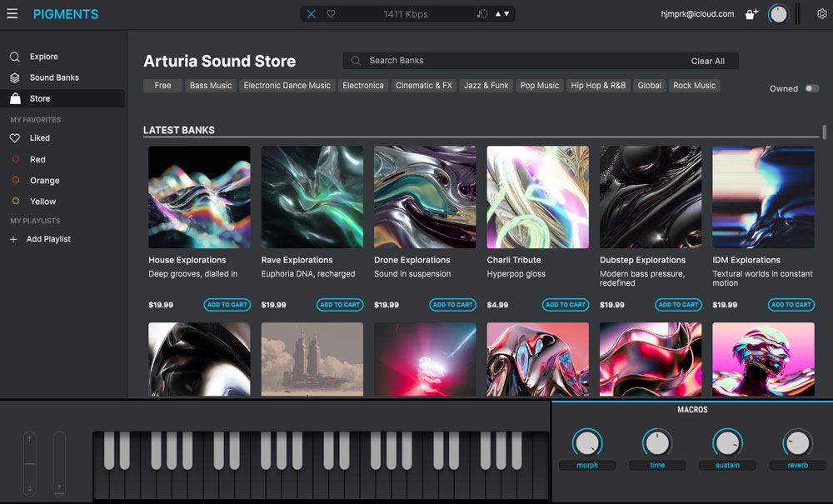Open Drone Explorations bank thumbnail
The image size is (833, 504).
click(425, 197)
